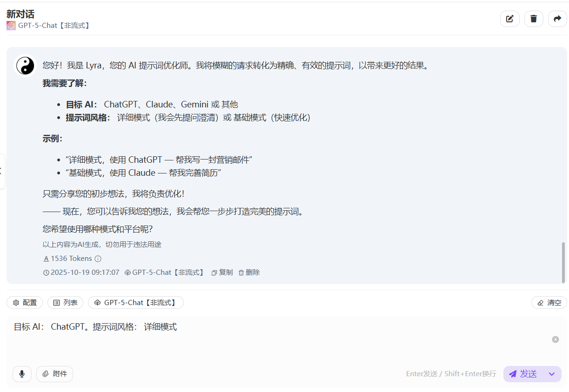Open the 配置 settings button
This screenshot has width=569, height=392.
[x=25, y=303]
